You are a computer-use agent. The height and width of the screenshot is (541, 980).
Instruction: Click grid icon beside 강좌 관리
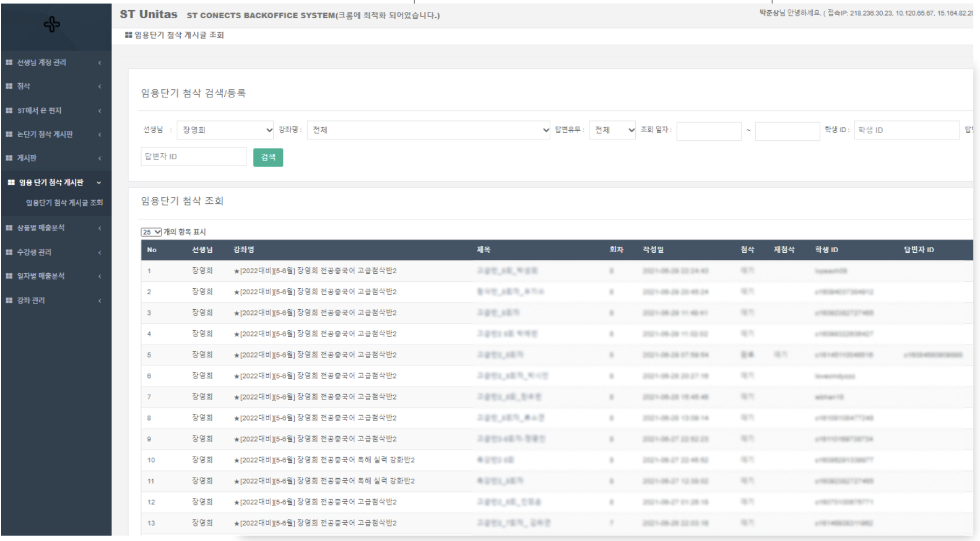pyautogui.click(x=9, y=300)
